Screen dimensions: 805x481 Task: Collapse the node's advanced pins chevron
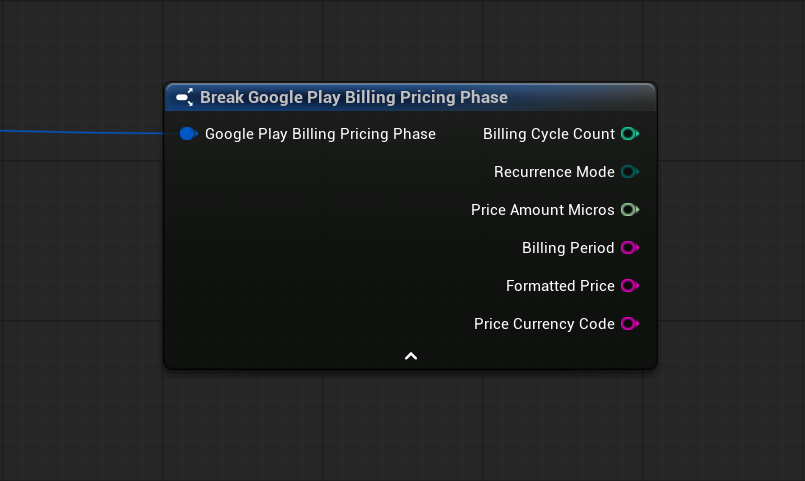pyautogui.click(x=411, y=356)
